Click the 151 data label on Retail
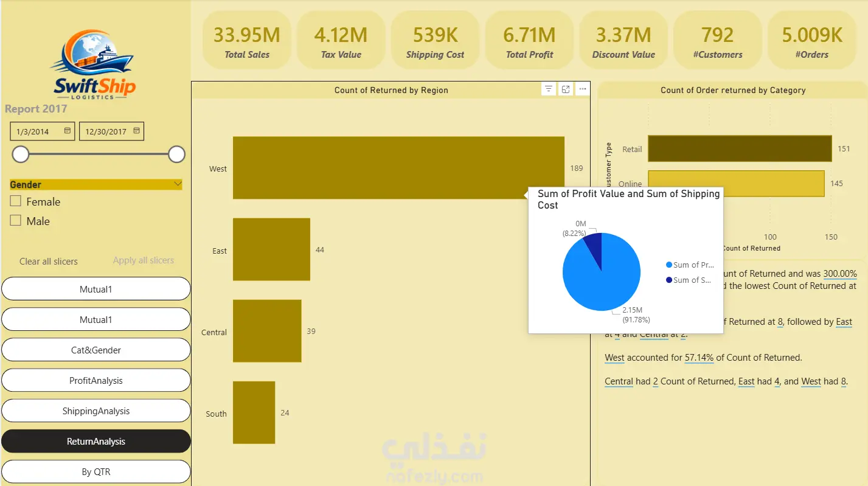The image size is (868, 486). coord(844,148)
